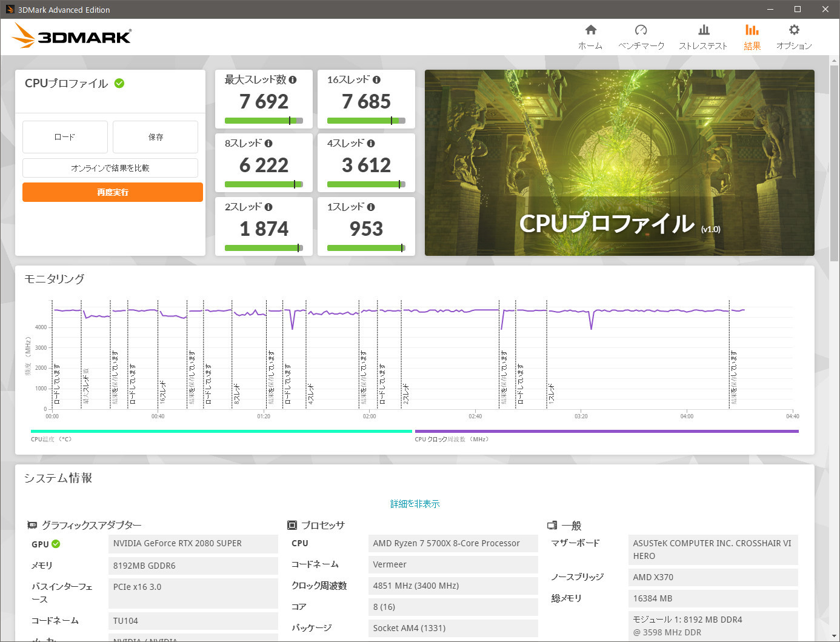Screen dimensions: 840x642
Task: Click the 3DMARK logo
Action: pos(71,36)
